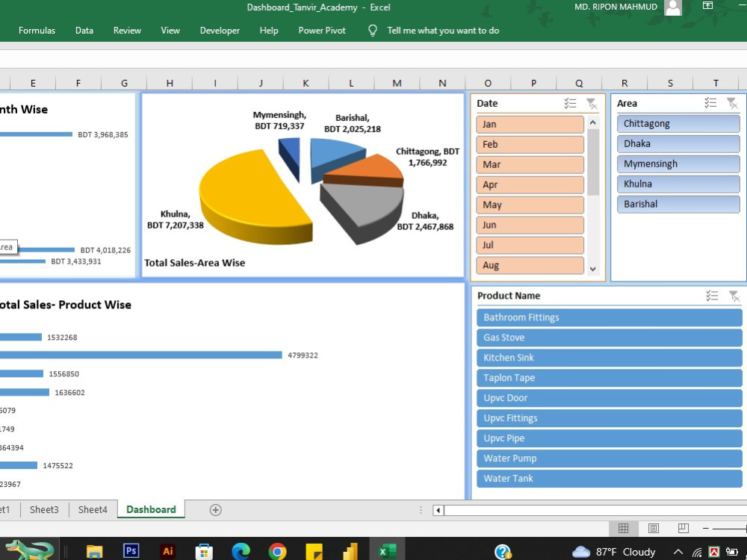Filter by Aug in the Date slicer
747x560 pixels.
click(x=530, y=265)
